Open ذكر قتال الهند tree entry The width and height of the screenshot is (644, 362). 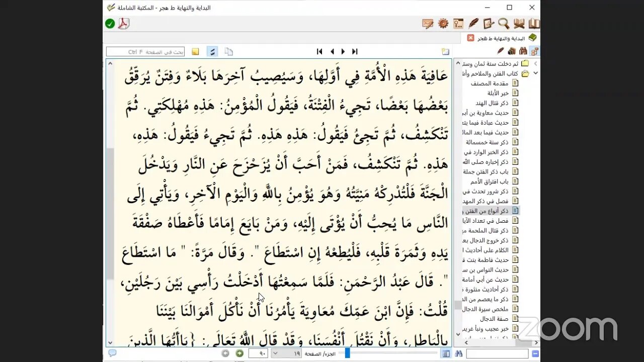pyautogui.click(x=493, y=103)
